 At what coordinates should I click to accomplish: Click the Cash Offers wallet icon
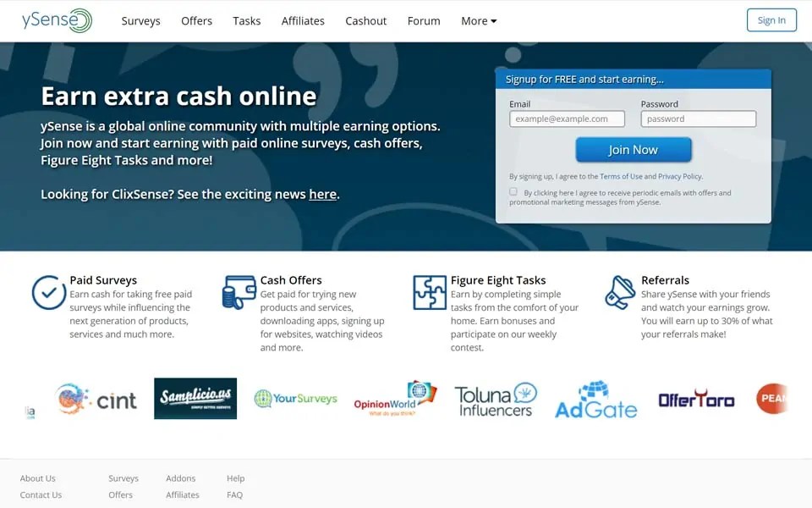pos(238,290)
